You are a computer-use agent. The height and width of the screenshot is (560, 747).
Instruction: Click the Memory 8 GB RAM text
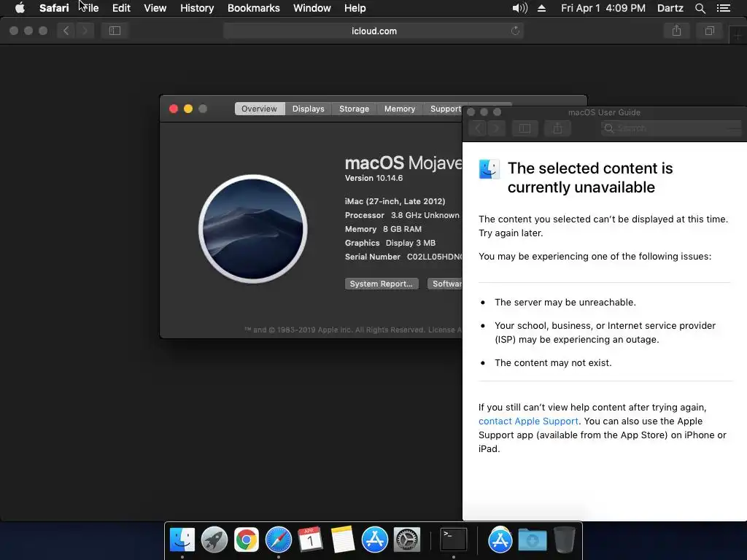point(383,229)
